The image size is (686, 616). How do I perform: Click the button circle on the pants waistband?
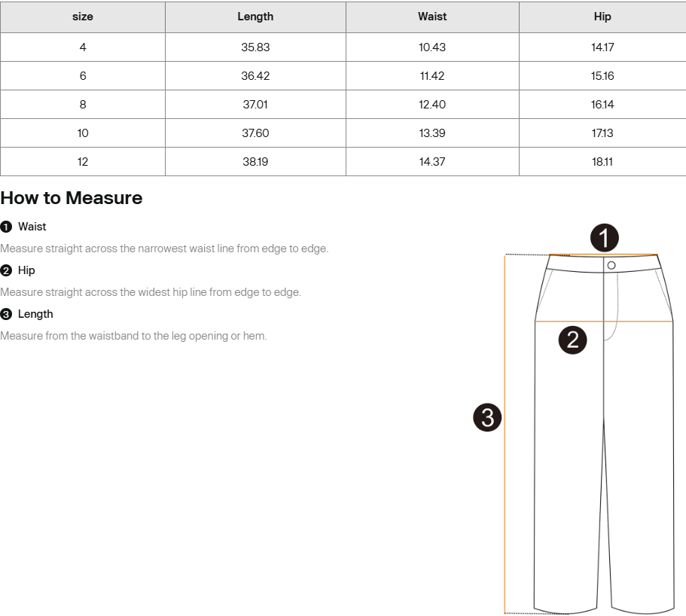point(611,265)
